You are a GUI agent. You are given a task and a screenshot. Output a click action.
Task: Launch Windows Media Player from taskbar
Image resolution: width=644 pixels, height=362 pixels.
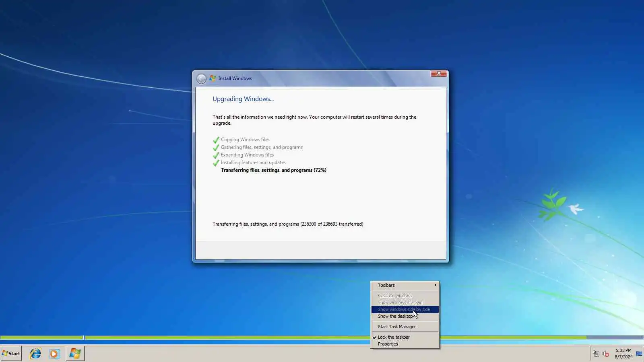[54, 354]
